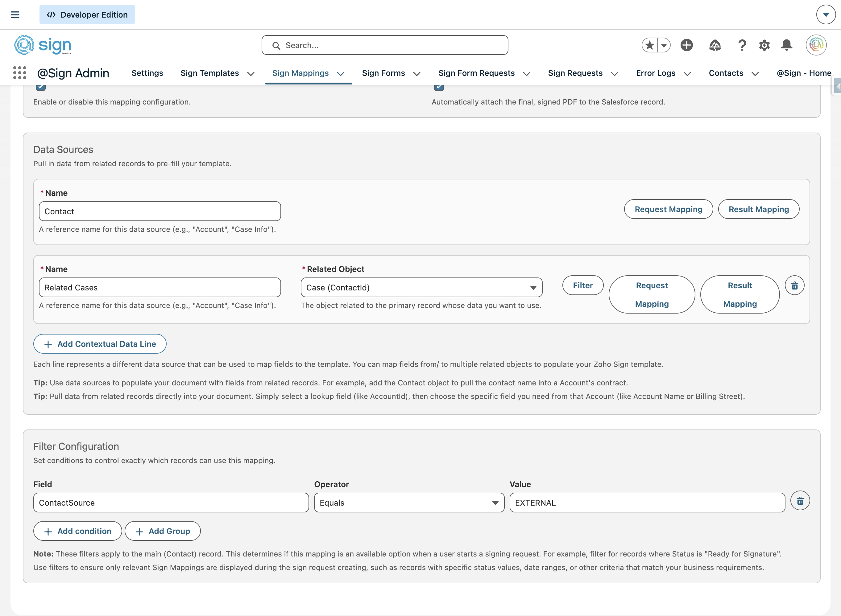Open the App Launcher grid icon
Image resolution: width=841 pixels, height=616 pixels.
click(x=19, y=73)
